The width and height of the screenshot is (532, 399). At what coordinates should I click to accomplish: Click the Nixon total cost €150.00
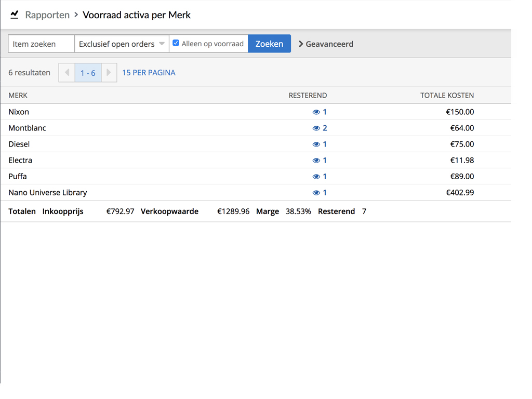coord(460,112)
